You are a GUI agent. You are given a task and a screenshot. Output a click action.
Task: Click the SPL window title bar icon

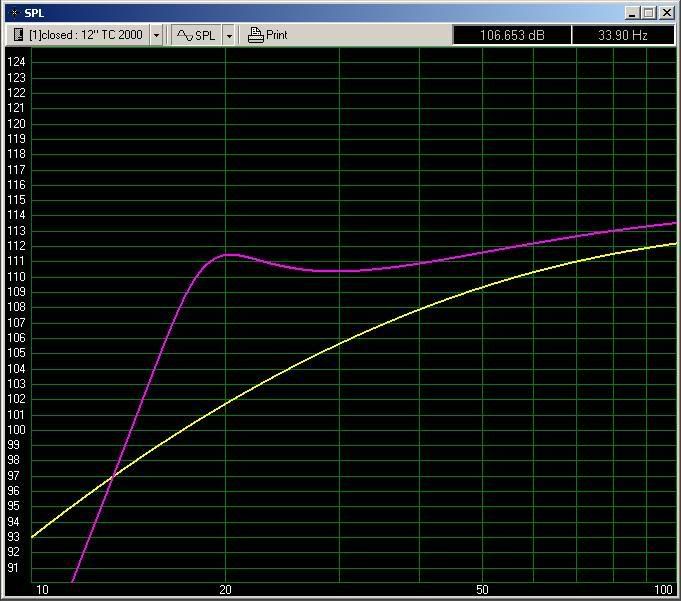click(x=14, y=13)
